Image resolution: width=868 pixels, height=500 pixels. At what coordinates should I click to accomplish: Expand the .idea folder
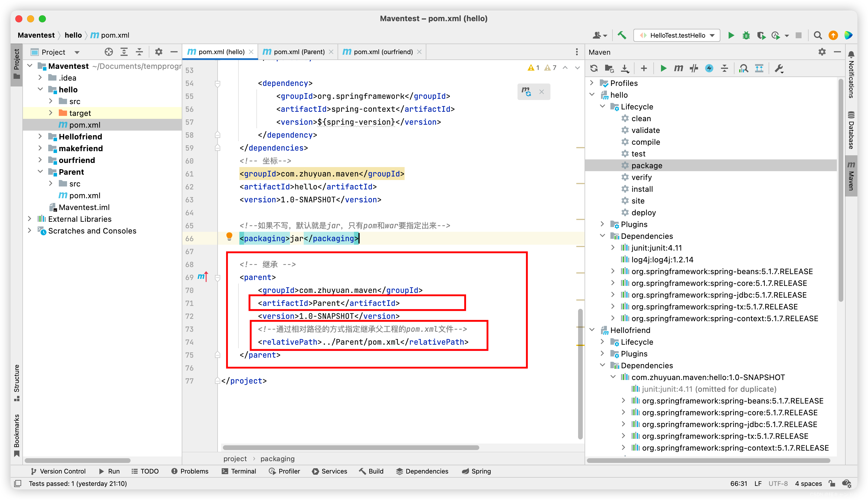[x=40, y=78]
